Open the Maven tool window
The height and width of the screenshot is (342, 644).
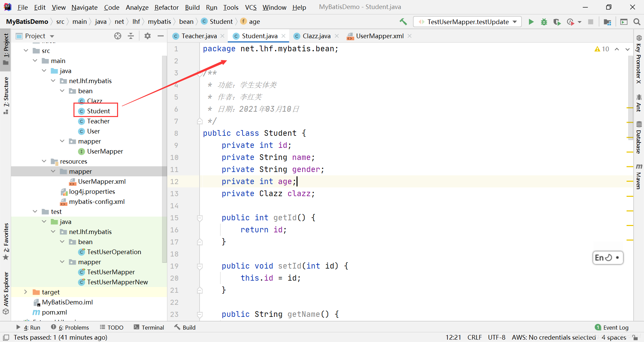click(639, 177)
